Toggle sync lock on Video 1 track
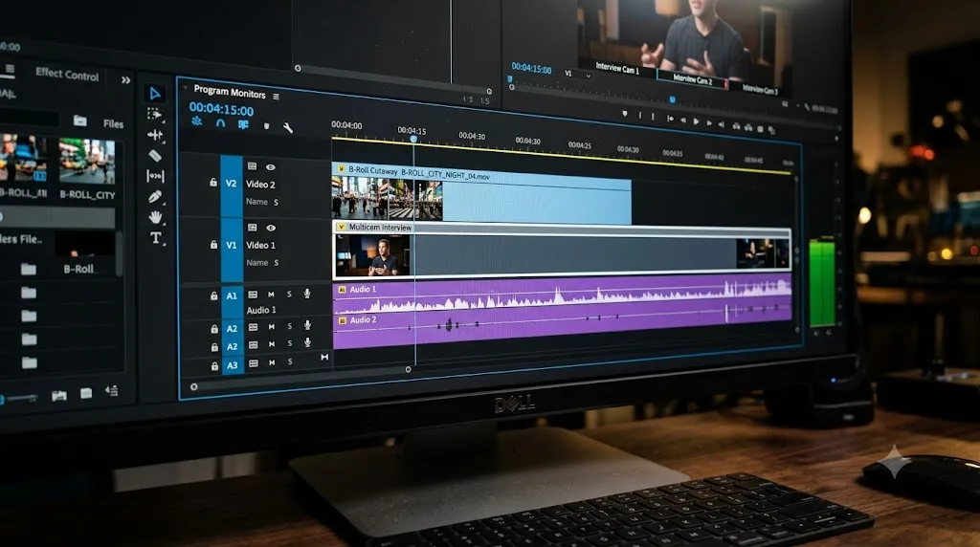The width and height of the screenshot is (980, 547). pos(252,228)
